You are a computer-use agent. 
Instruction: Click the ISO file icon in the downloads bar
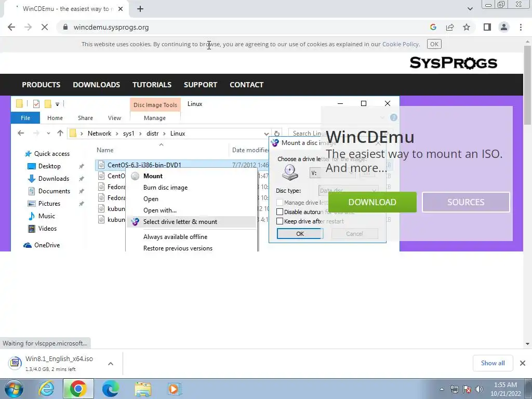tap(15, 363)
